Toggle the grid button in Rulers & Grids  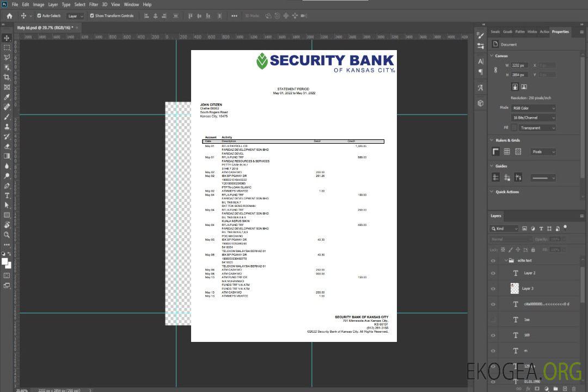[507, 151]
